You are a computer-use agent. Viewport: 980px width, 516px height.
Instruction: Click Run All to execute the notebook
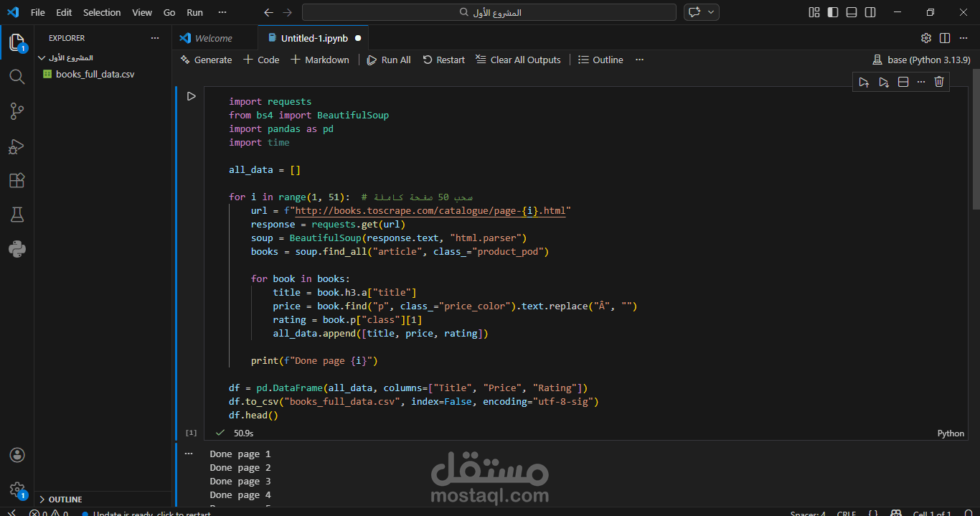(388, 60)
